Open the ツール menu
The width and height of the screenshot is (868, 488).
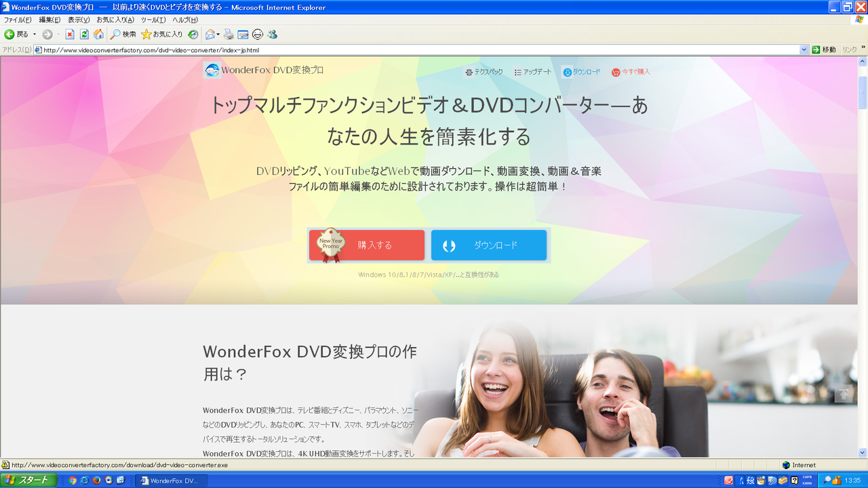tap(153, 20)
